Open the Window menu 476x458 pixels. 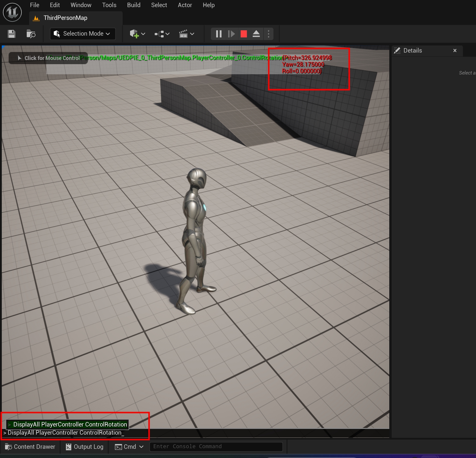pyautogui.click(x=81, y=5)
